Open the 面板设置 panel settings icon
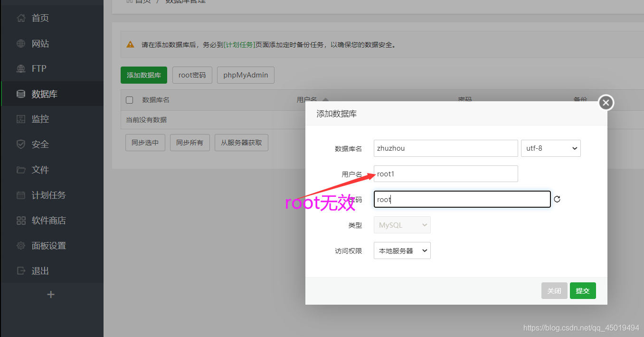Screen dimensions: 644x337 click(x=21, y=245)
